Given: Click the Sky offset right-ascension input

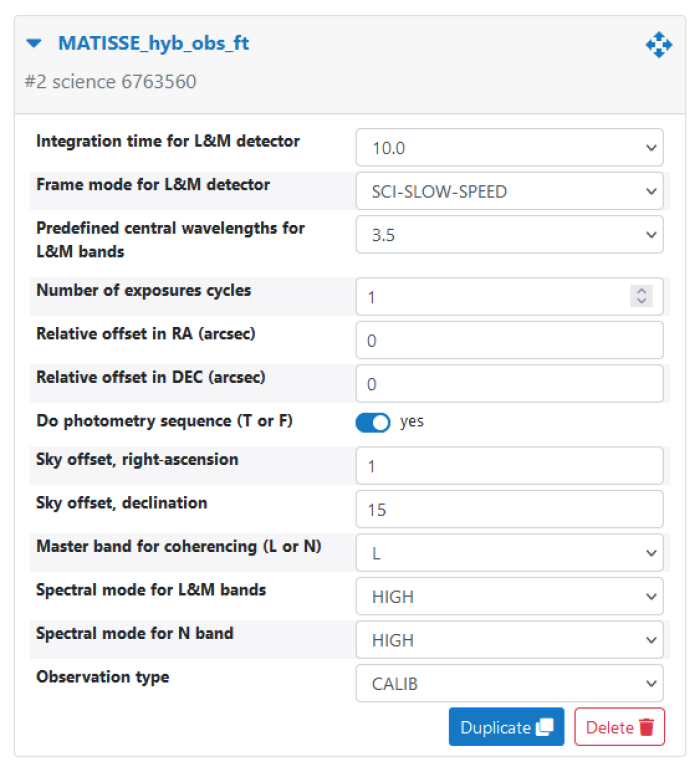Looking at the screenshot, I should (509, 466).
